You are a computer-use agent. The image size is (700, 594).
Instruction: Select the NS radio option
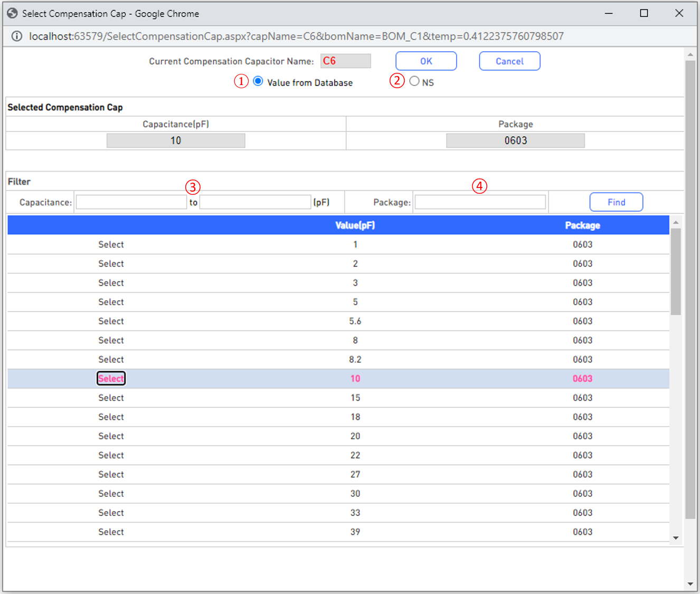click(x=414, y=81)
